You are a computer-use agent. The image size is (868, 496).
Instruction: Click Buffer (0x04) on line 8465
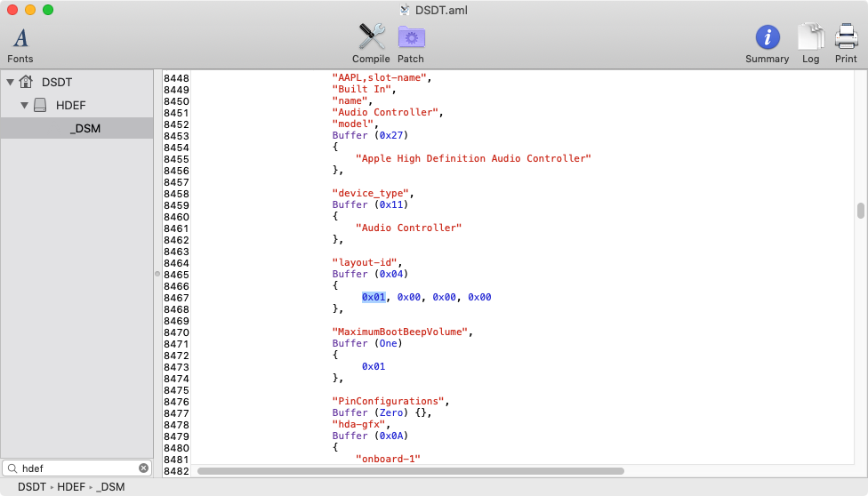click(370, 274)
